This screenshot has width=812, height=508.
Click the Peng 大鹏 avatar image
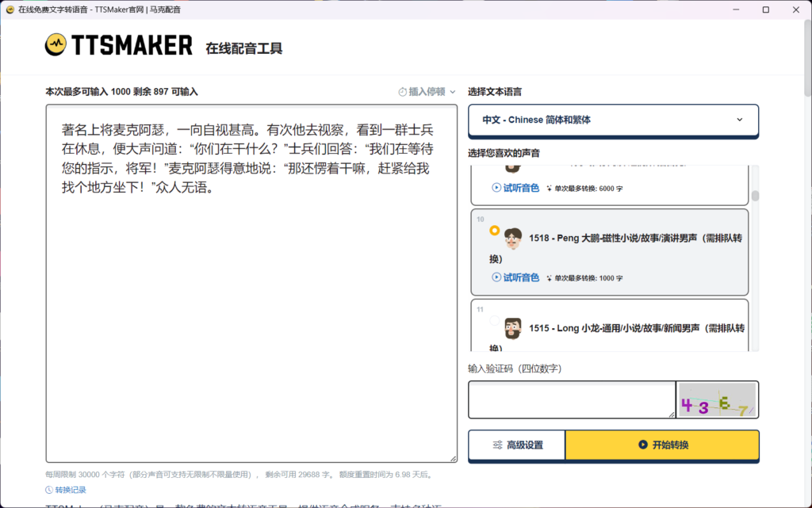tap(513, 239)
